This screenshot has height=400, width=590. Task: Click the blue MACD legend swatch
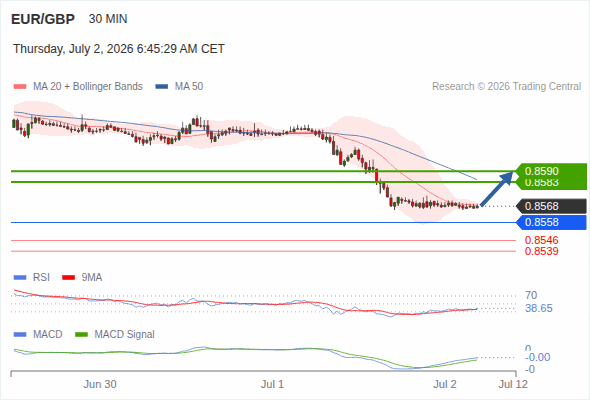pyautogui.click(x=20, y=335)
